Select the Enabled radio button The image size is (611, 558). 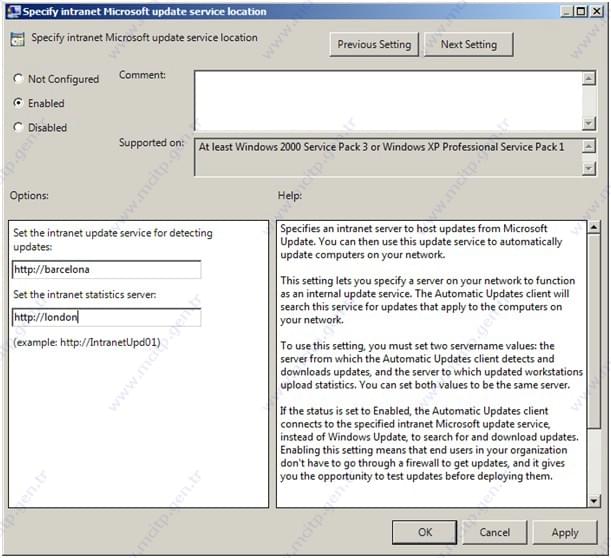click(18, 103)
